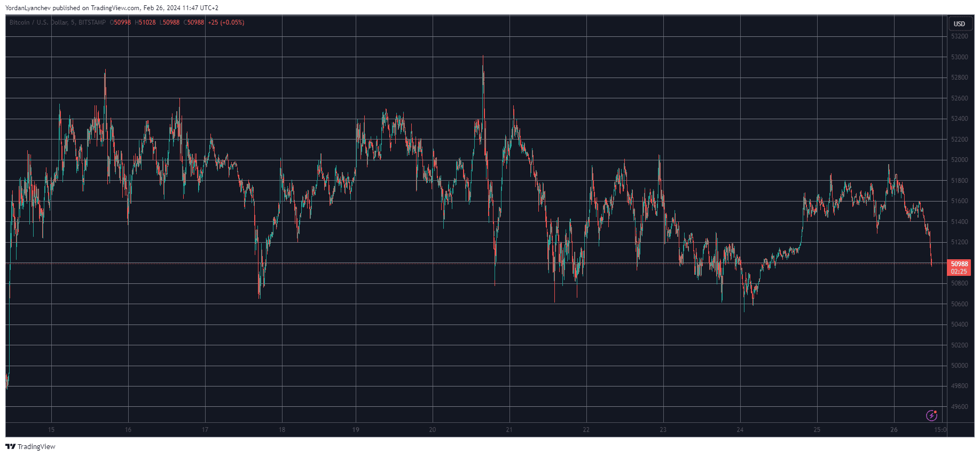Click the 52600 price axis label
Image resolution: width=980 pixels, height=456 pixels.
click(x=959, y=98)
